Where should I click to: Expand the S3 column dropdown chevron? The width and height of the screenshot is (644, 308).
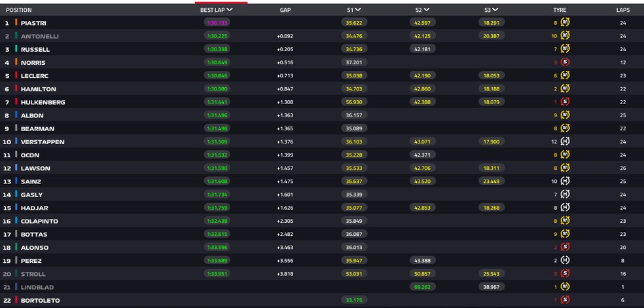click(495, 10)
